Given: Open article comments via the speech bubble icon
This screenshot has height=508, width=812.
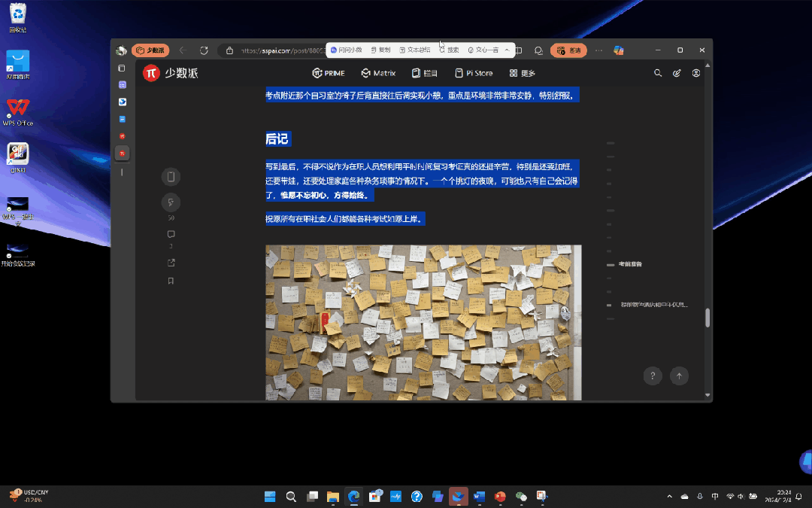Looking at the screenshot, I should click(171, 234).
